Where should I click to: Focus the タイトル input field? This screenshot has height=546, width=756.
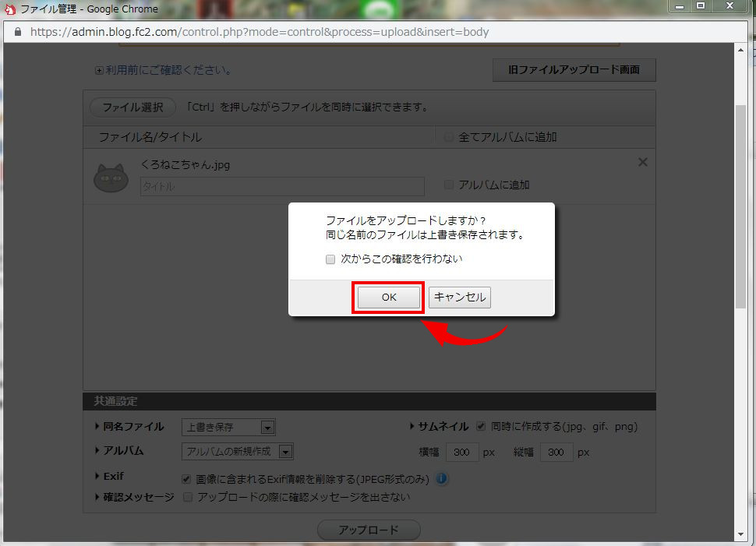(x=282, y=186)
